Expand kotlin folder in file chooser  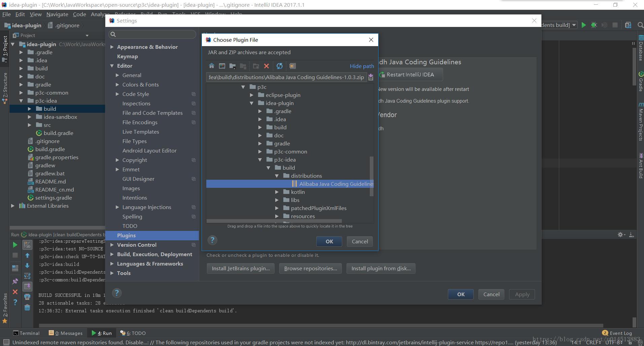click(x=277, y=192)
